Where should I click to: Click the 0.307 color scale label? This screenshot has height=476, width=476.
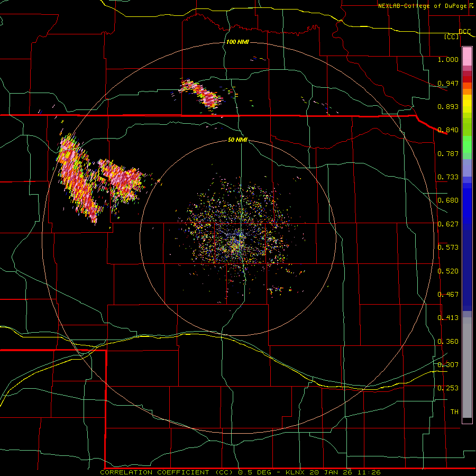[448, 365]
